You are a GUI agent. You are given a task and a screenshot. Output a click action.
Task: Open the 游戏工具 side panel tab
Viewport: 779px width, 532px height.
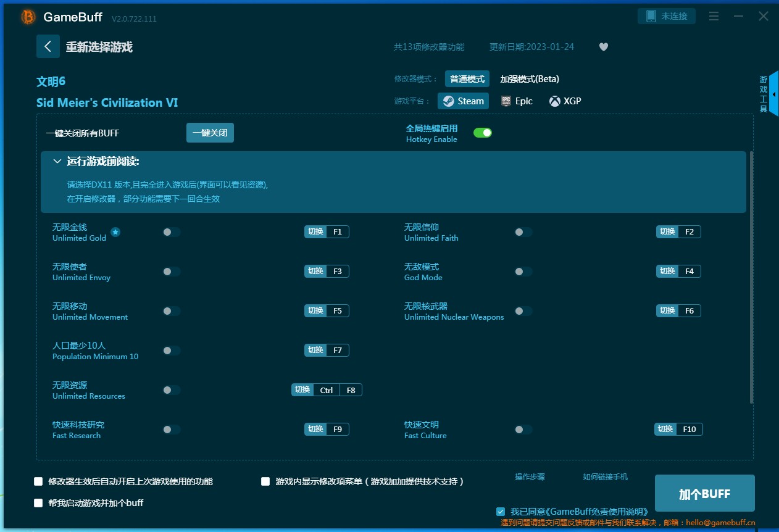click(x=767, y=94)
